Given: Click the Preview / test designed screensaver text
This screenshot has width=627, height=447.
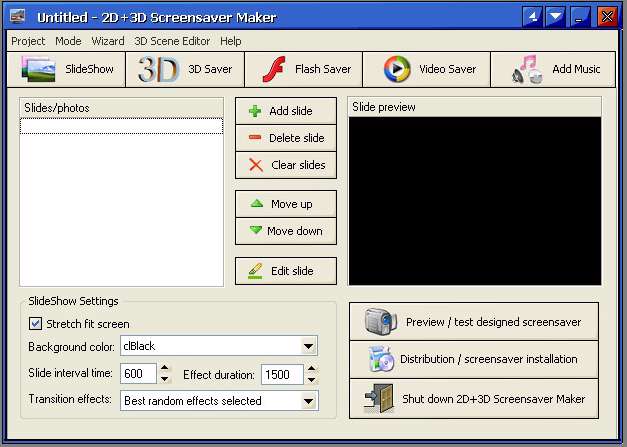Looking at the screenshot, I should [493, 322].
